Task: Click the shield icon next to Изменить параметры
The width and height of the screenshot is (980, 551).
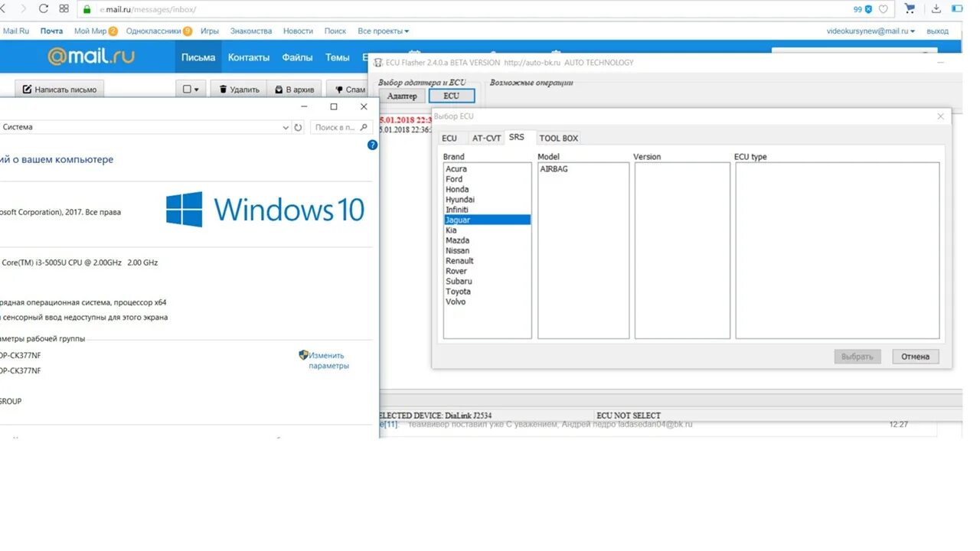Action: (303, 355)
